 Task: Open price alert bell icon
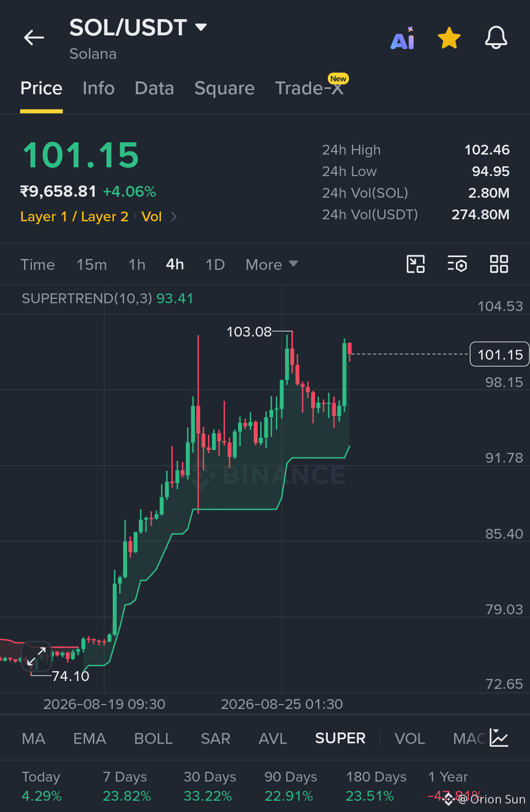(x=496, y=38)
